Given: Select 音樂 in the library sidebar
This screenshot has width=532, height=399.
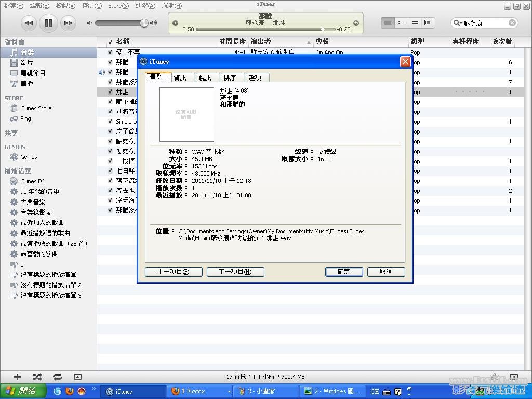Looking at the screenshot, I should coord(48,52).
